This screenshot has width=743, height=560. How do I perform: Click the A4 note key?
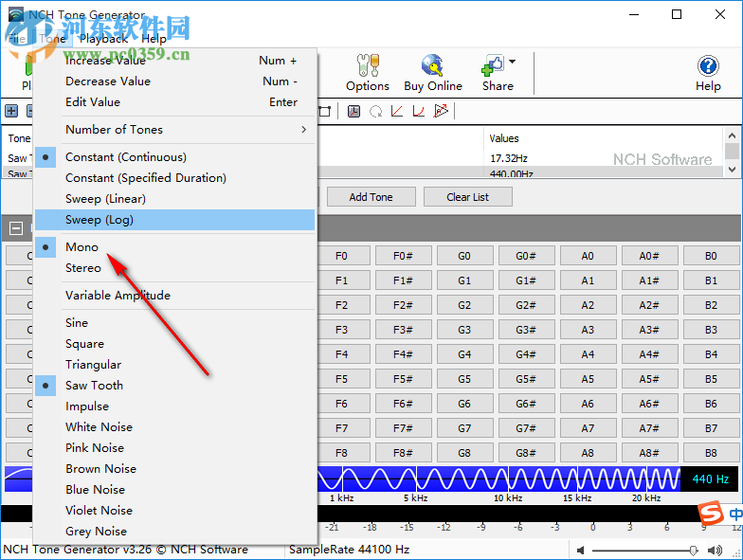click(588, 354)
